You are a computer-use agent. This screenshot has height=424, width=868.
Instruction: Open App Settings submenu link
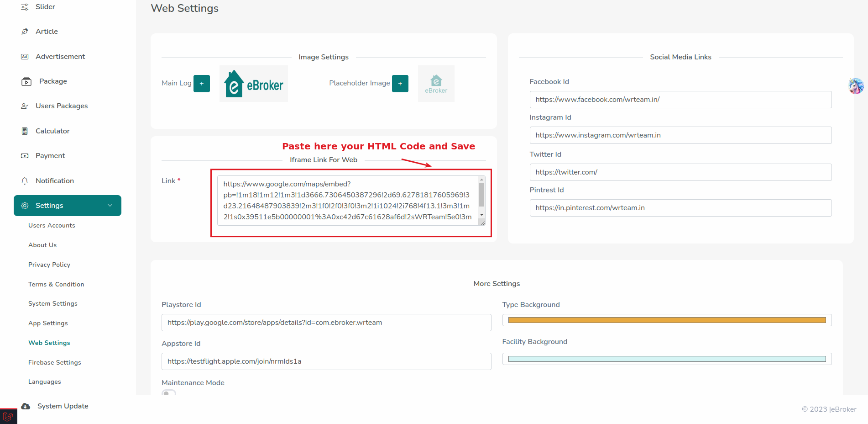[x=48, y=323]
